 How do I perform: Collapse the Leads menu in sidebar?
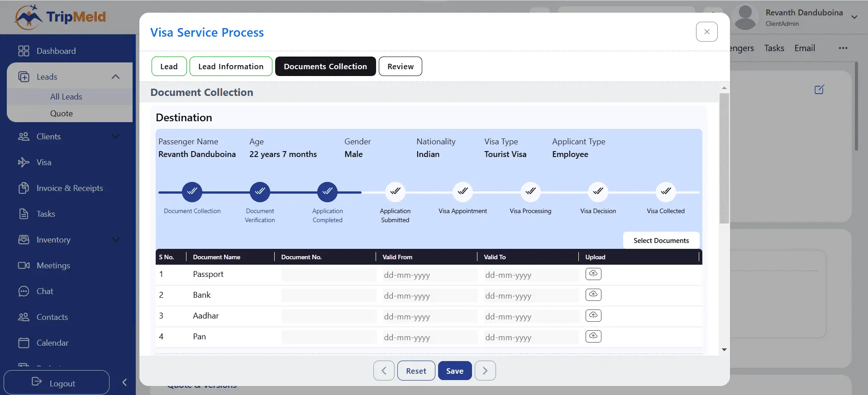115,77
